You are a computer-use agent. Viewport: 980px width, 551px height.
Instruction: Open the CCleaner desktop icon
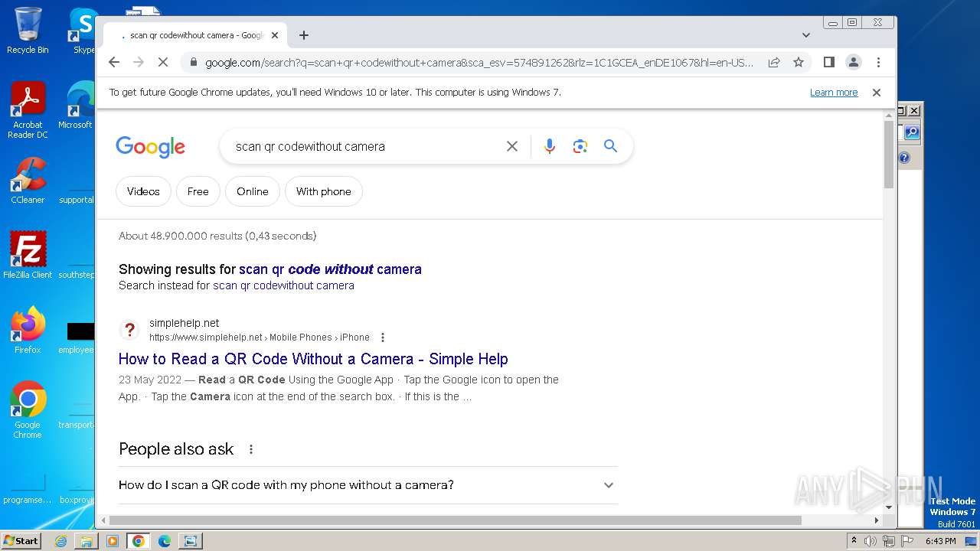pos(28,181)
